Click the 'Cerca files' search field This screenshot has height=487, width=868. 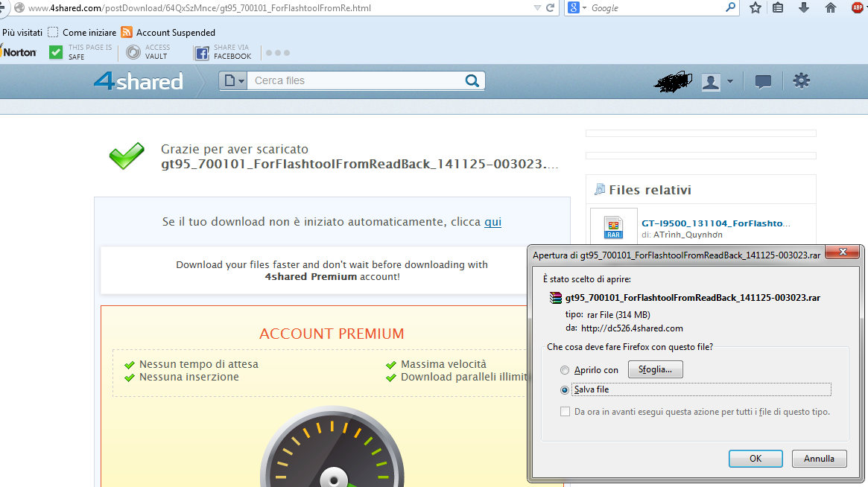tap(354, 81)
